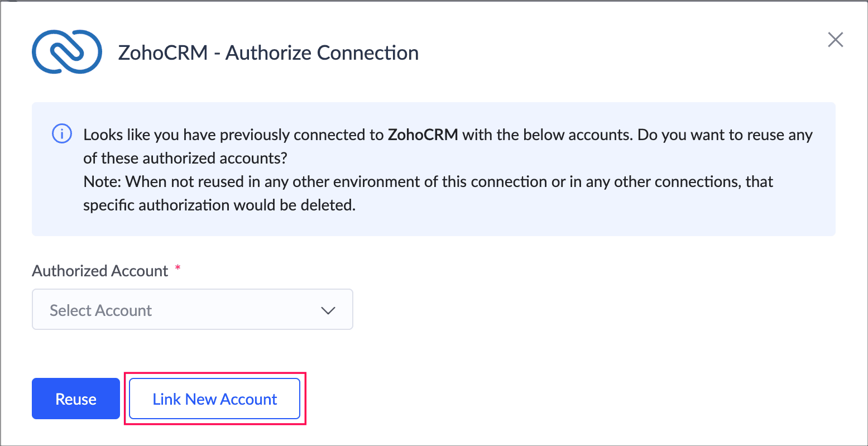Click the dialog title ZohoCRM word

click(163, 53)
